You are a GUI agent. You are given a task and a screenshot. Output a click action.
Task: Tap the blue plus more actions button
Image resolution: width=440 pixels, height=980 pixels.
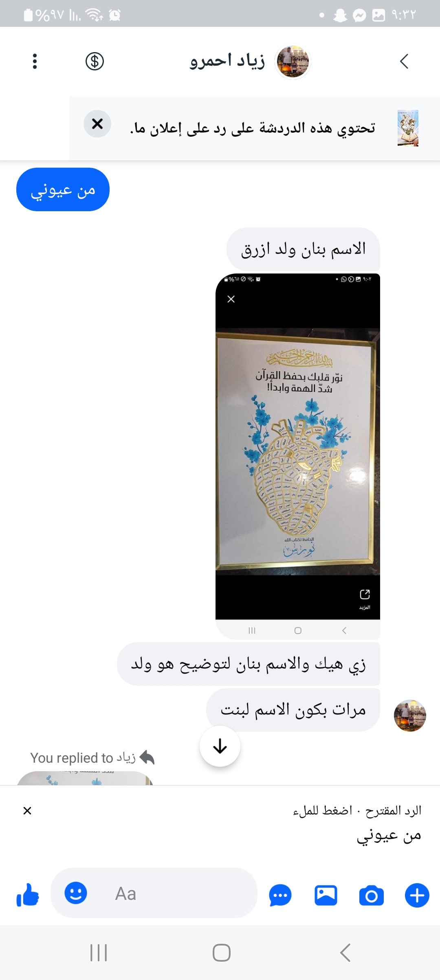pyautogui.click(x=417, y=895)
